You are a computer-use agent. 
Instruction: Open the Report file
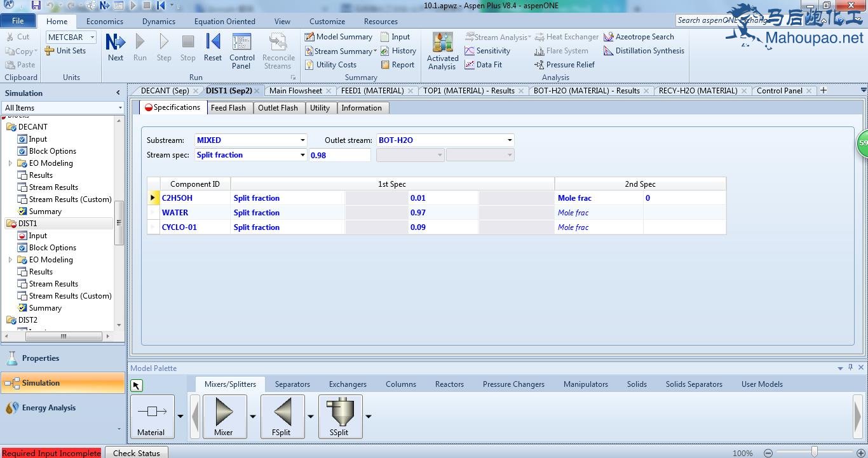(397, 65)
